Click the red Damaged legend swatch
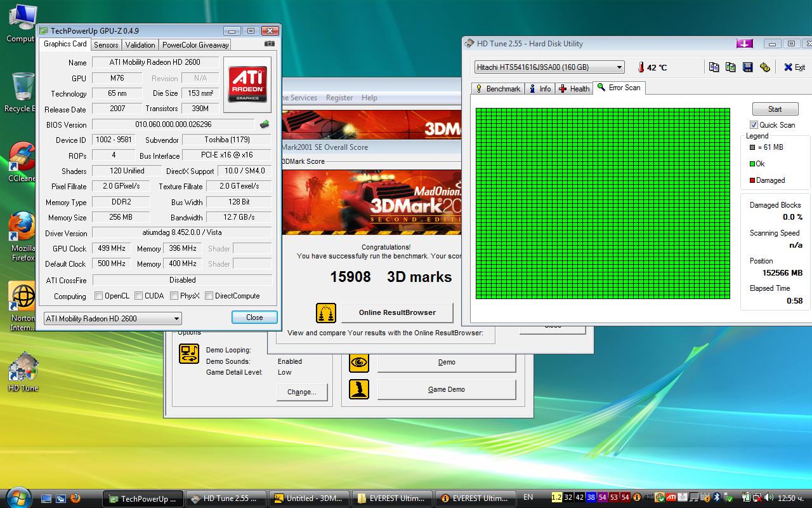Screen dimensions: 812x508 coord(752,180)
